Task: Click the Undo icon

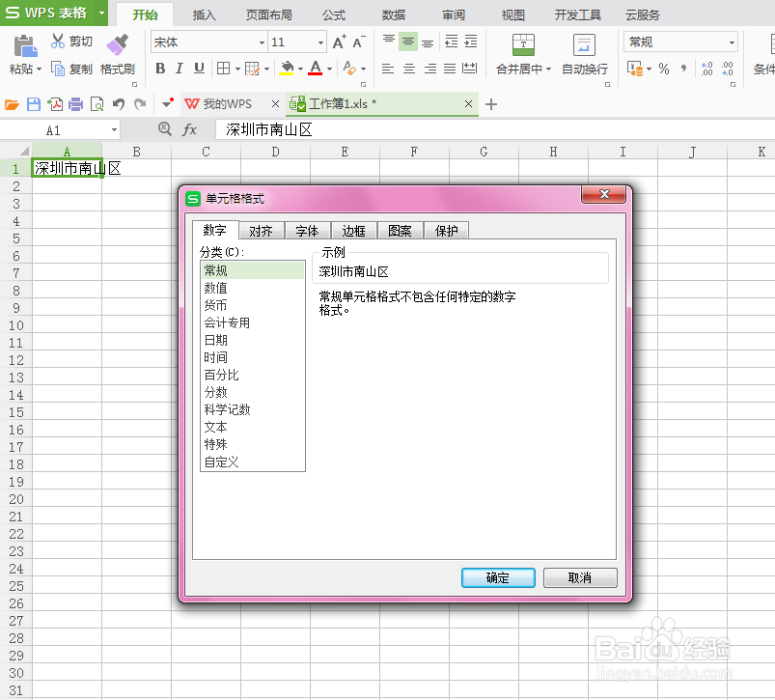Action: click(118, 103)
